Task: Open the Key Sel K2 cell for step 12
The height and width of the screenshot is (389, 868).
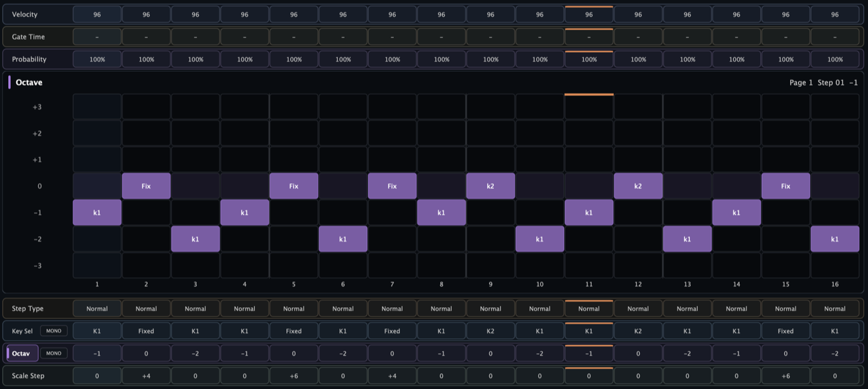Action: (638, 331)
